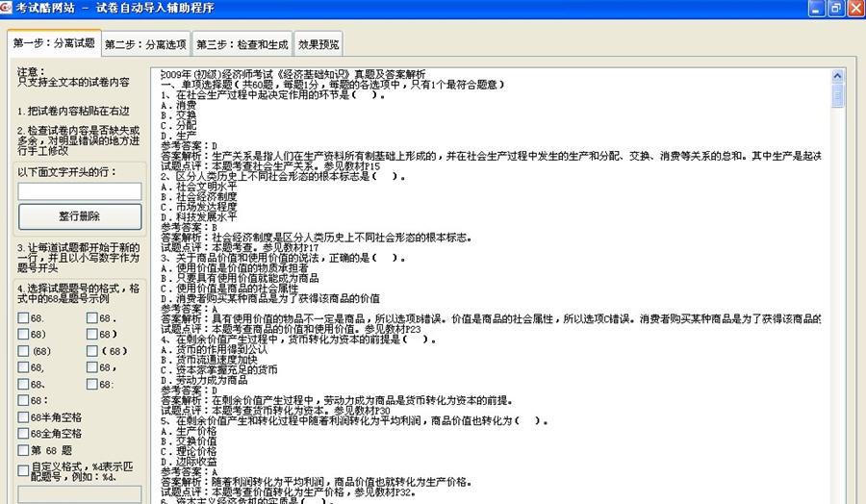
Task: Tick the '第 68 题' format checkbox
Action: 23,450
